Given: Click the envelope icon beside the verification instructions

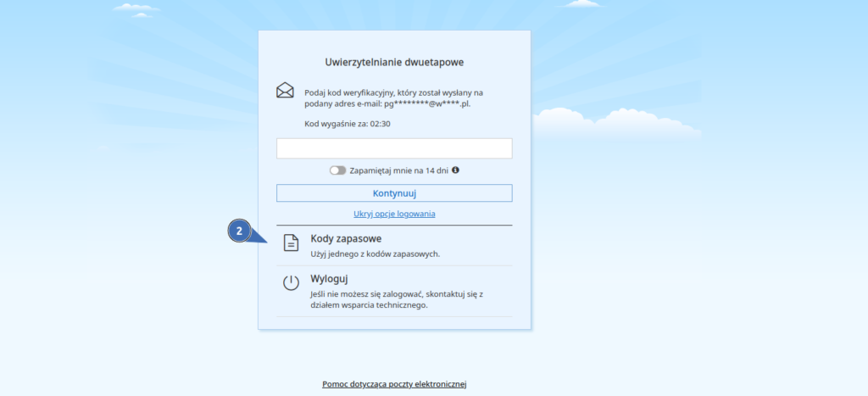Looking at the screenshot, I should (x=285, y=91).
